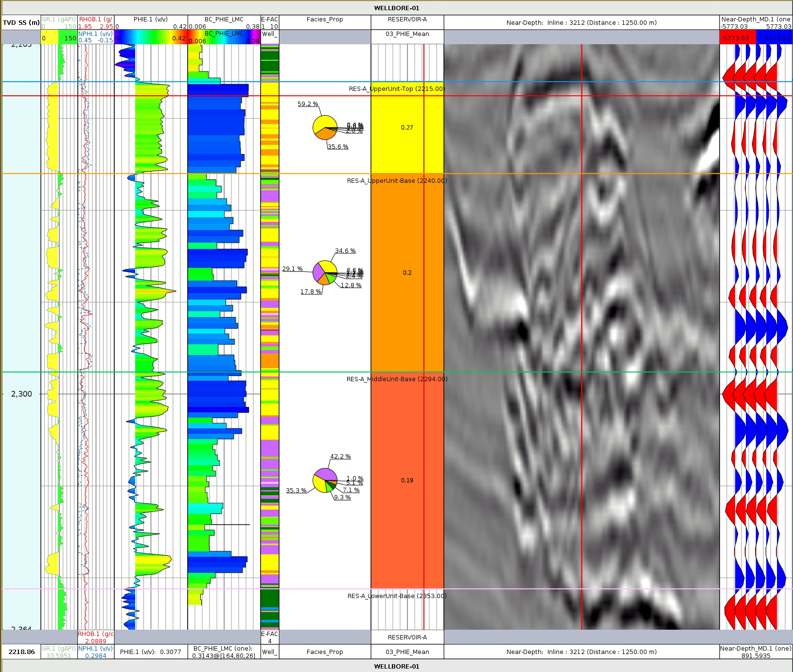
Task: Click the red-blue seismic amplitude legend bar
Action: tap(756, 38)
